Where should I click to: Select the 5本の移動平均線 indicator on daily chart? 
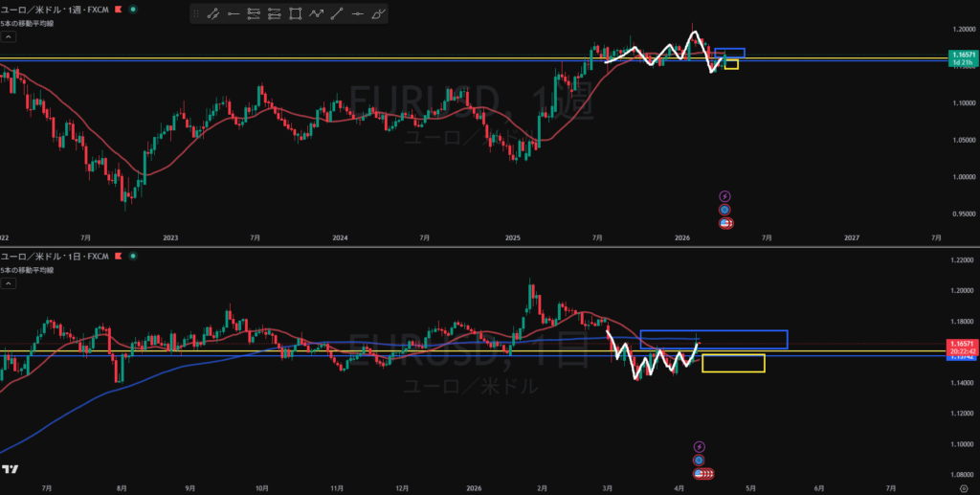tap(27, 271)
